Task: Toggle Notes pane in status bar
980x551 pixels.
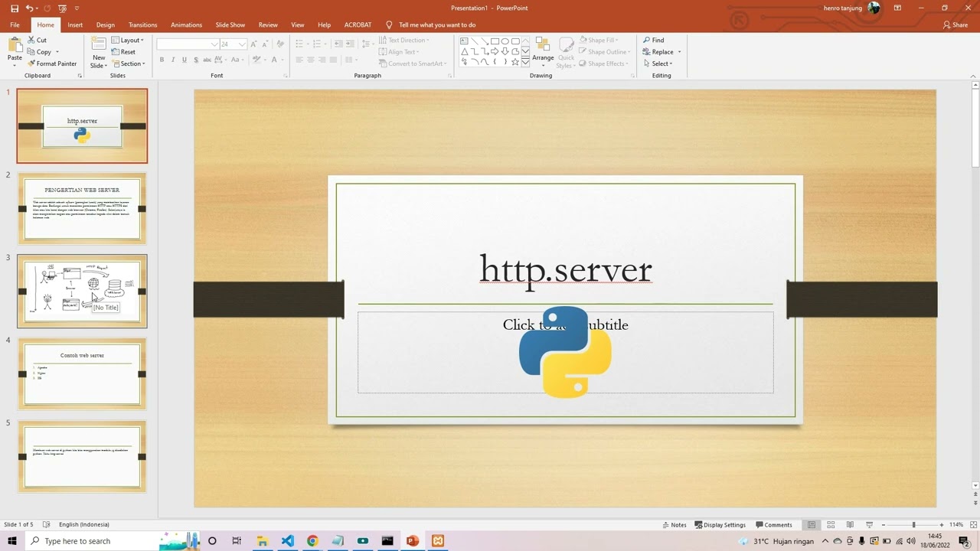Action: (x=675, y=525)
